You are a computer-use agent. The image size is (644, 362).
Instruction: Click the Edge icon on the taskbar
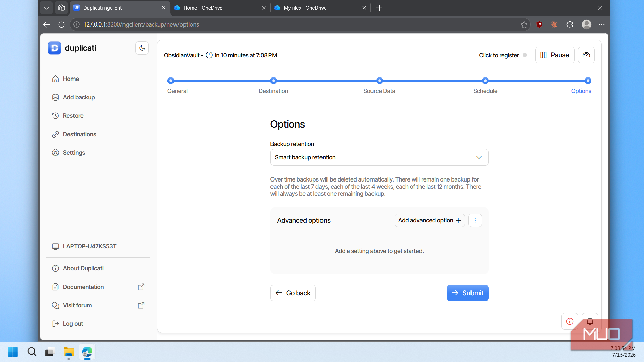click(x=87, y=352)
